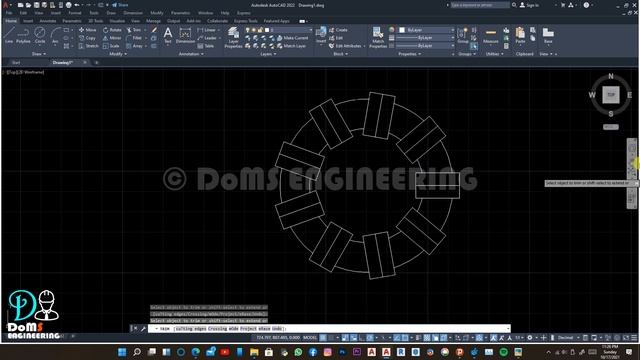Select the Line tool
The image size is (640, 360).
(9, 35)
